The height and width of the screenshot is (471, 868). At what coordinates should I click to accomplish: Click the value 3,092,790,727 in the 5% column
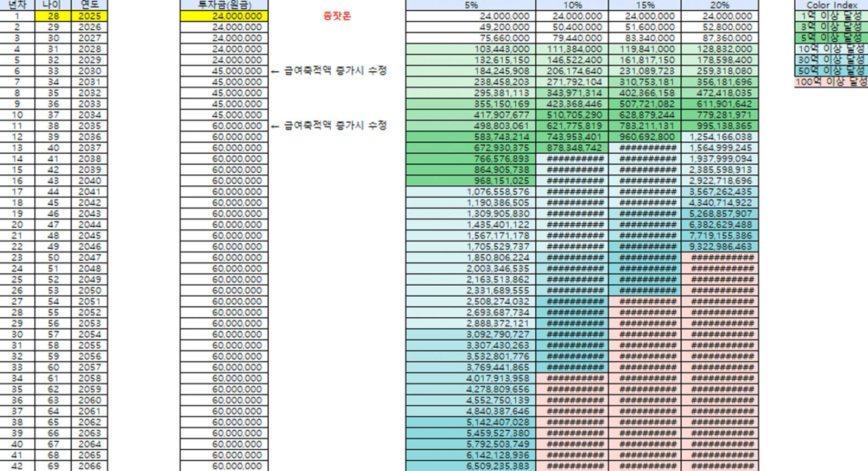471,334
